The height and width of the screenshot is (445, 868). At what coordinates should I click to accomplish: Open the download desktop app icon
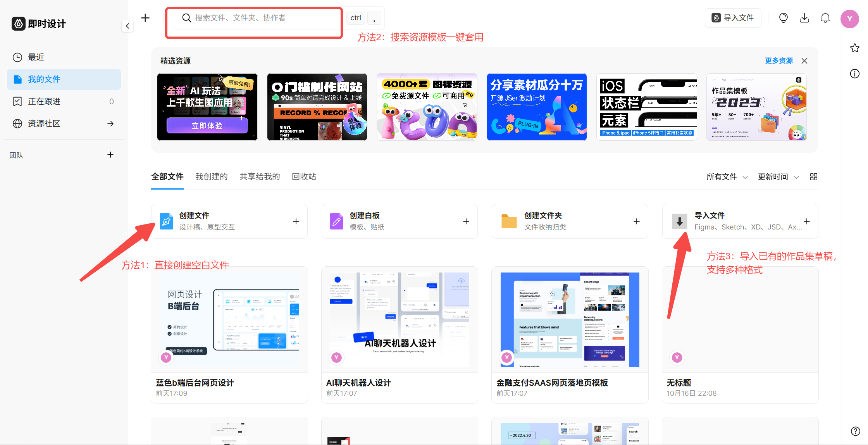[804, 17]
